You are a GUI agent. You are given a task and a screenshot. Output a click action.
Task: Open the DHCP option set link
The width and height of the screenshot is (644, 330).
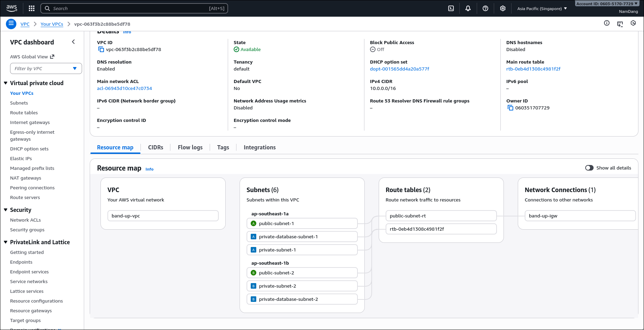click(399, 69)
